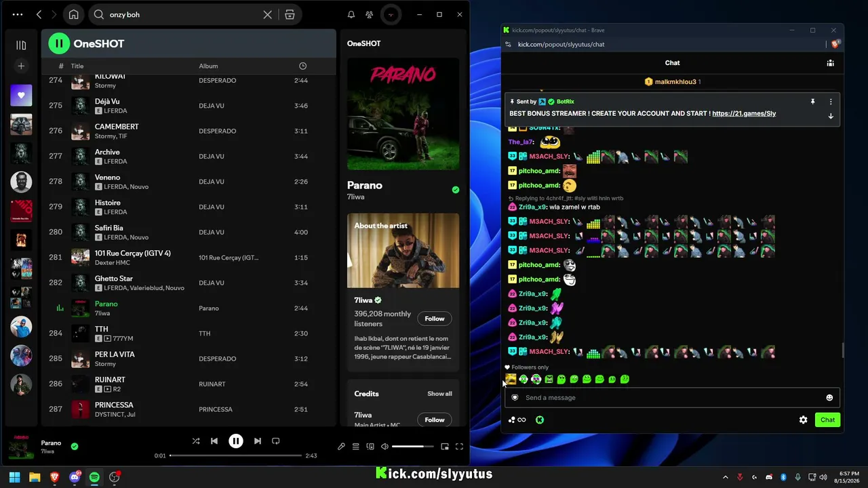Open the chat users icon in header
The width and height of the screenshot is (868, 488).
click(830, 63)
